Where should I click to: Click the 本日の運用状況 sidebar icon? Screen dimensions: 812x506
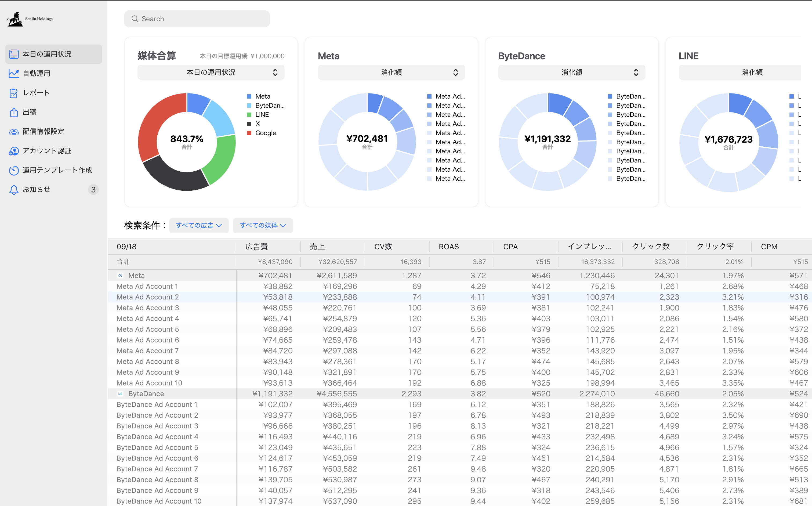[14, 54]
